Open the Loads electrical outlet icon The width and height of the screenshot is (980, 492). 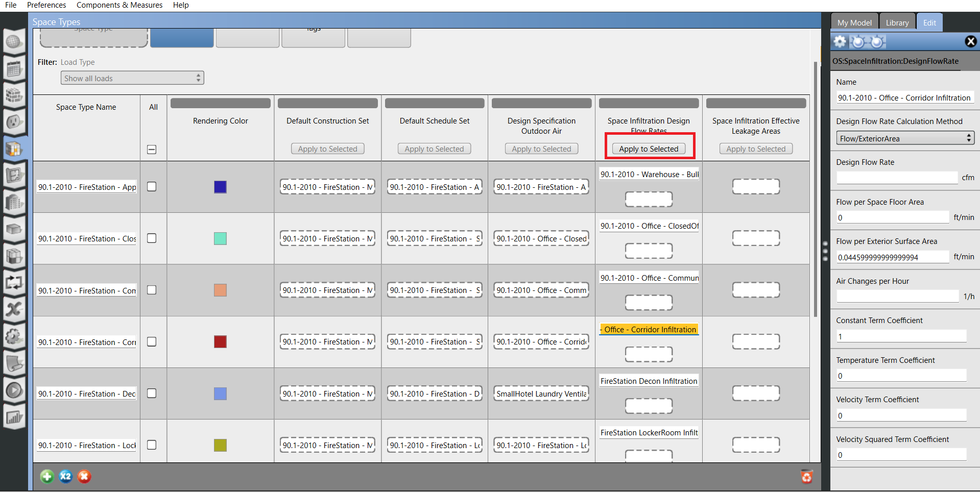[x=14, y=121]
